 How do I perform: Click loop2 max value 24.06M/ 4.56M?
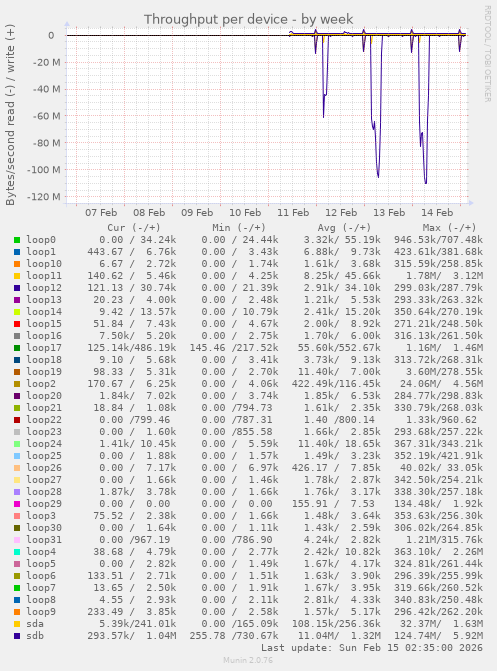pos(441,384)
